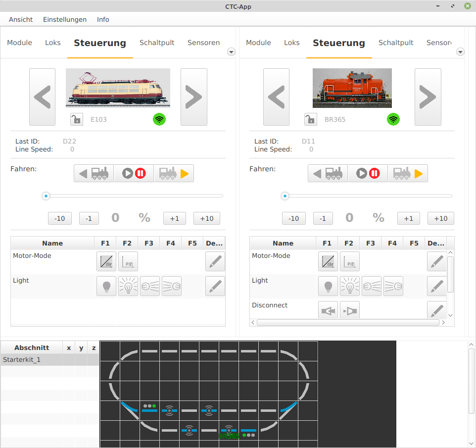Expand the hidden tabs overflow arrow on left panel

(231, 51)
